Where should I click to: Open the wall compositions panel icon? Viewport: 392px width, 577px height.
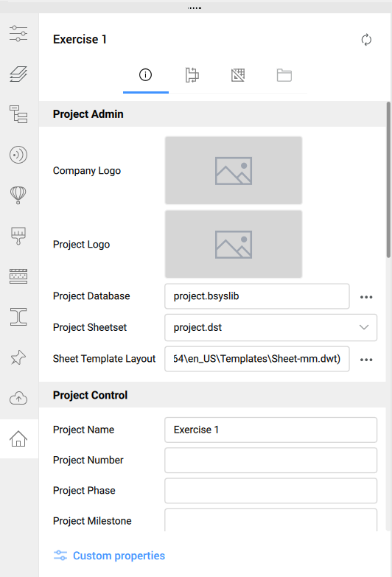(18, 276)
